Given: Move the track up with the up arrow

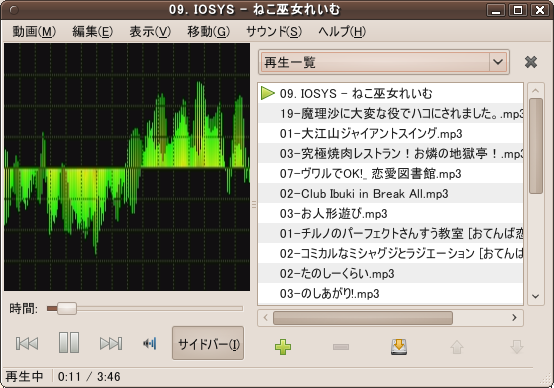Looking at the screenshot, I should [x=457, y=347].
